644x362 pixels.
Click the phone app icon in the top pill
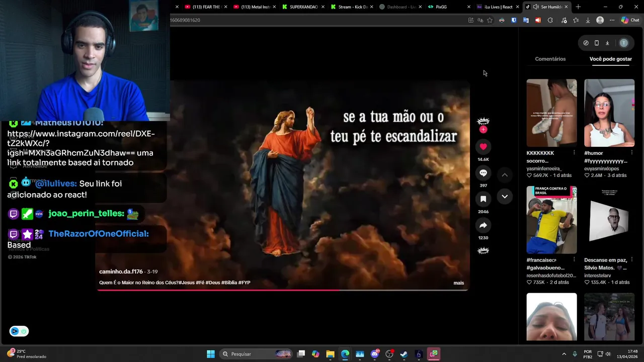tap(596, 43)
